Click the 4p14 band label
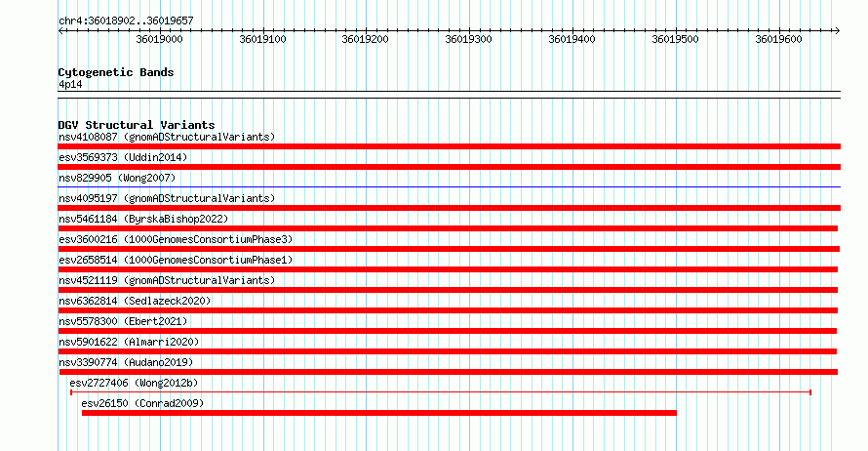 [70, 84]
